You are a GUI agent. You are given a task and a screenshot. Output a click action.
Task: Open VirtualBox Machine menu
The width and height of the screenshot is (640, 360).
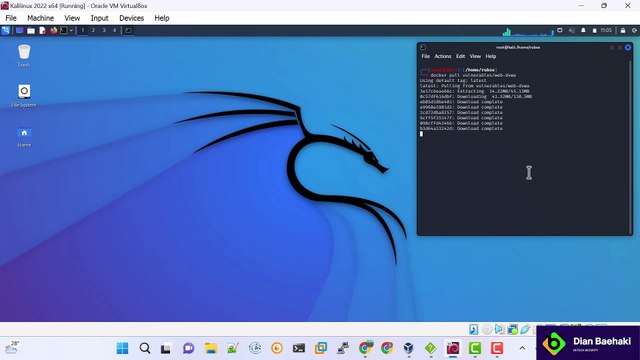(x=40, y=18)
